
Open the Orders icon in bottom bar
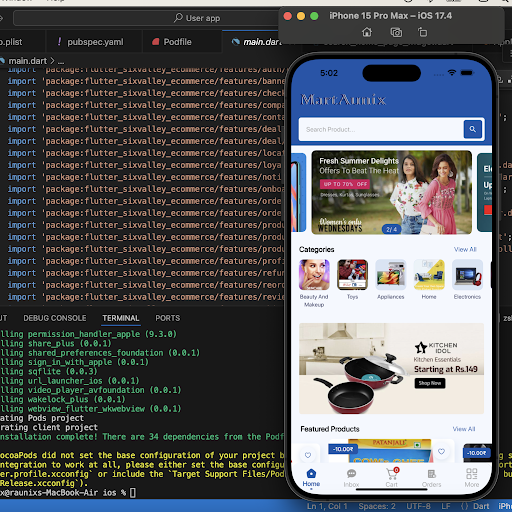432,474
